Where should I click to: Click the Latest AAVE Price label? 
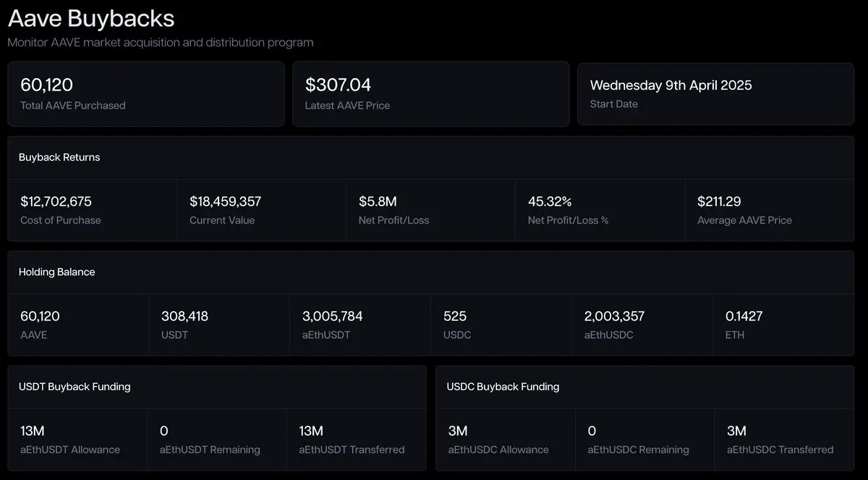click(x=348, y=106)
